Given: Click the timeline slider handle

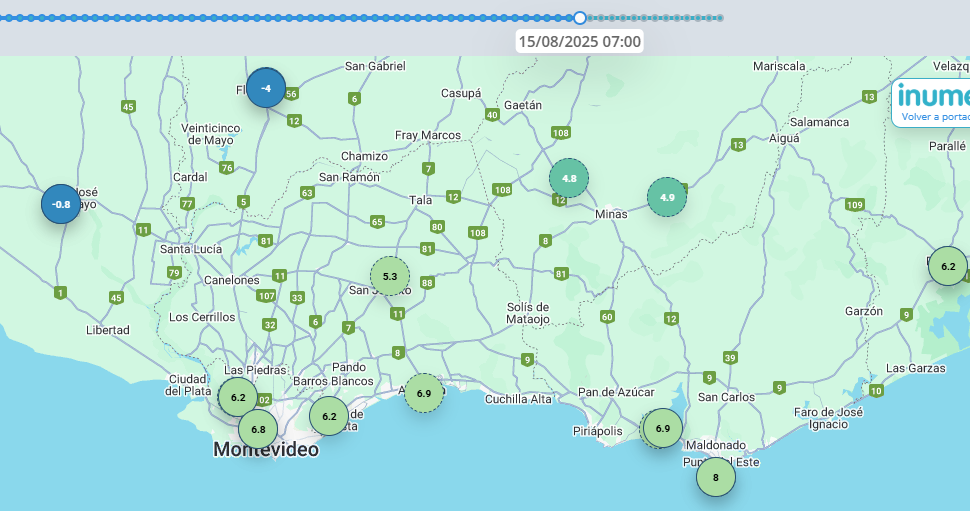Looking at the screenshot, I should click(x=580, y=18).
